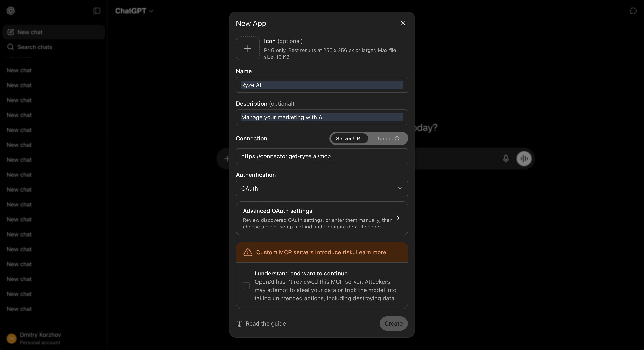The height and width of the screenshot is (350, 644).
Task: Toggle the sidebar collapse icon
Action: point(97,11)
